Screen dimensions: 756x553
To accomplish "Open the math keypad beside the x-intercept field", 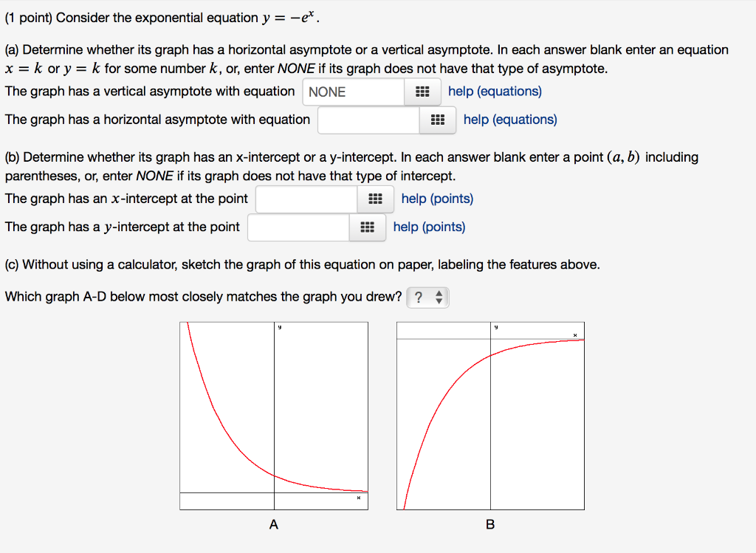I will (x=375, y=199).
